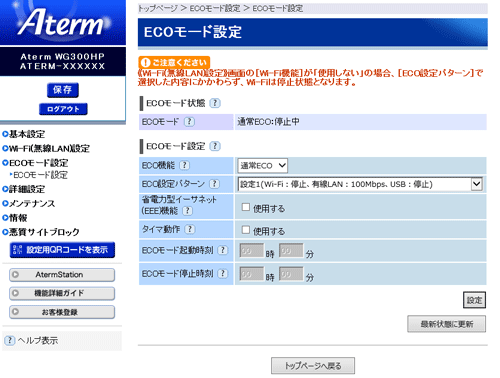Open help icon beside ECOモード停止時刻

(x=223, y=273)
